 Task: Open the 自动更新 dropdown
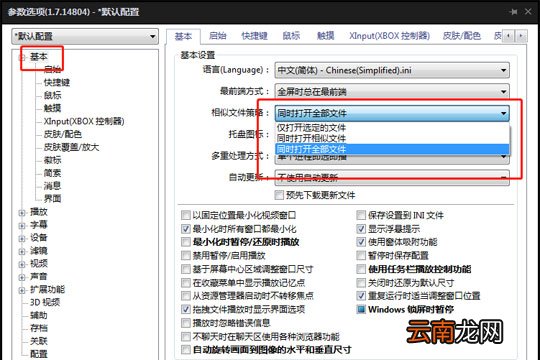click(x=392, y=177)
